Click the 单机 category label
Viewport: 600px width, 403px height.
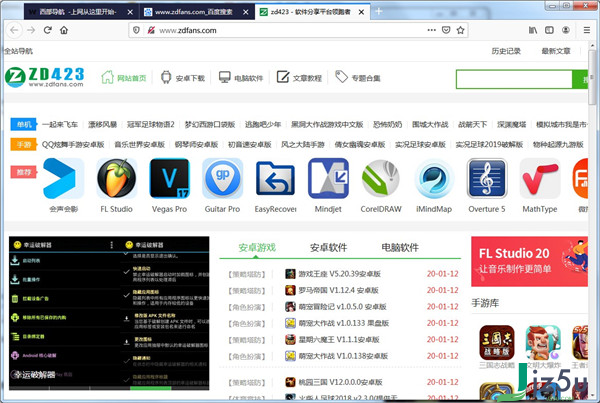click(x=24, y=124)
